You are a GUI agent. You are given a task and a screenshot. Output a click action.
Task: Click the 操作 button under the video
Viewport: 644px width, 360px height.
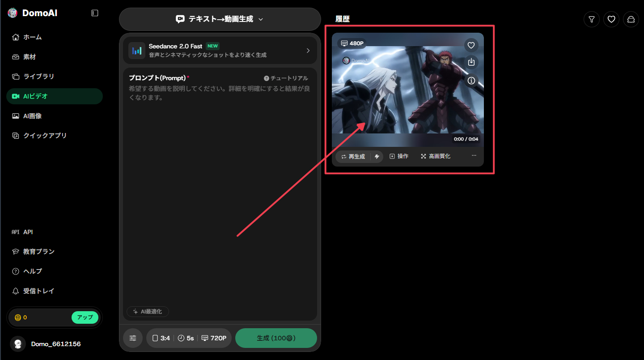click(399, 156)
